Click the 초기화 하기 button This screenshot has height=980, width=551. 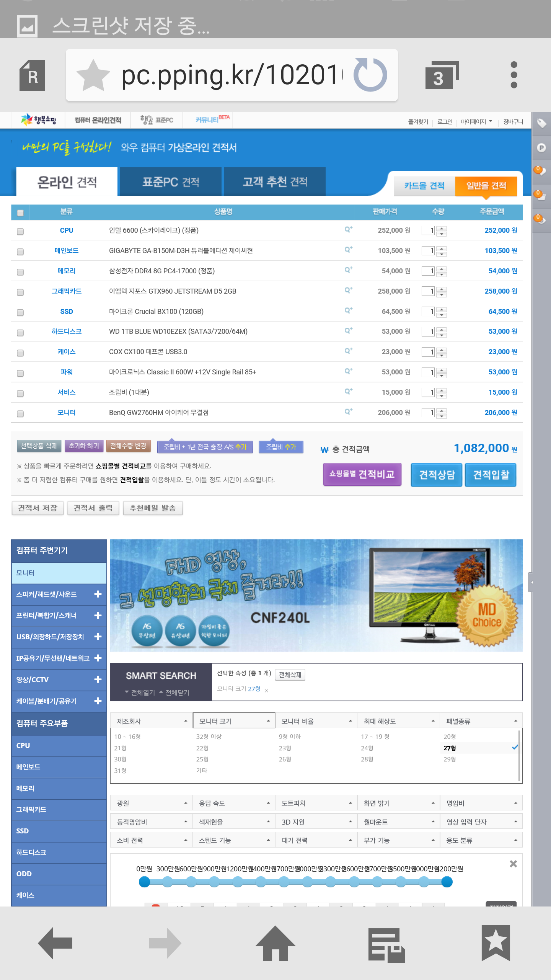[x=84, y=446]
